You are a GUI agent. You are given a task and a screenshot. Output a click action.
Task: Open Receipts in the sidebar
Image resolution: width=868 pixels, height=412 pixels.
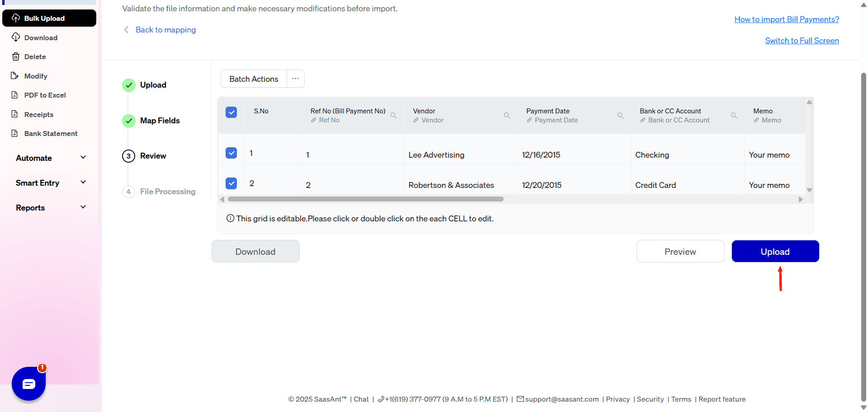pos(39,114)
